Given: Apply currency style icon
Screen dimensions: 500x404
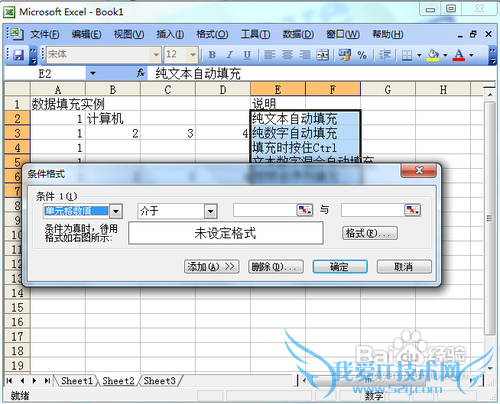Looking at the screenshot, I should (345, 55).
